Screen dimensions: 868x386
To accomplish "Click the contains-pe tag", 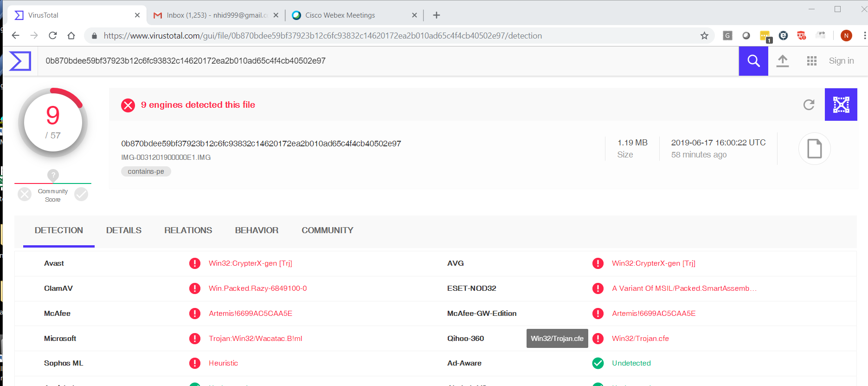I will click(x=146, y=171).
